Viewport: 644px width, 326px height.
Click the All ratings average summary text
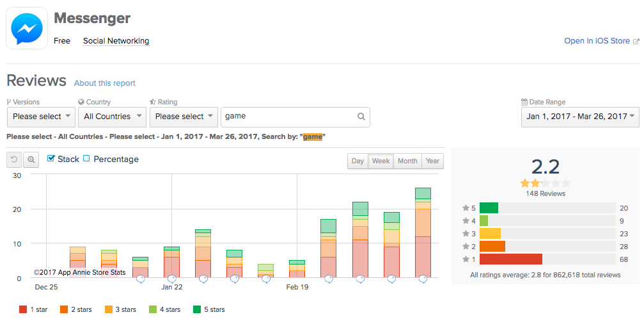pos(546,275)
